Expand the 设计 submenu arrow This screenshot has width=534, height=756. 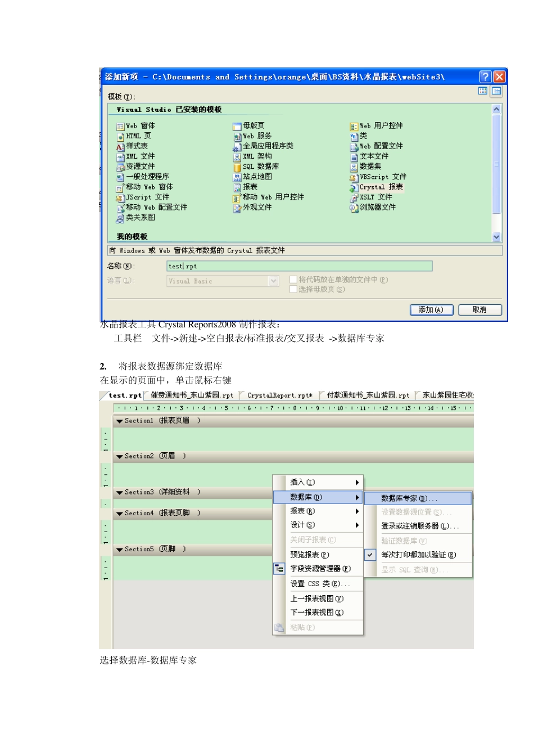tap(357, 525)
